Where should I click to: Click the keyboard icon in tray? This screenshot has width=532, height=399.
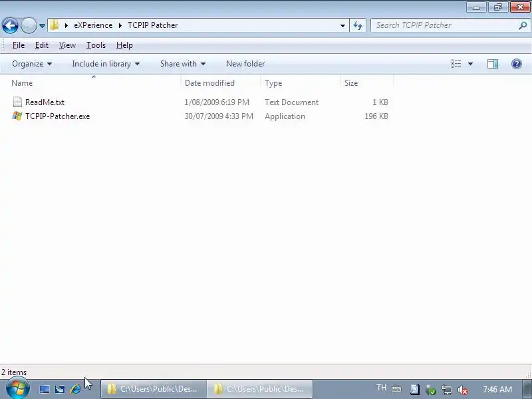click(x=396, y=389)
